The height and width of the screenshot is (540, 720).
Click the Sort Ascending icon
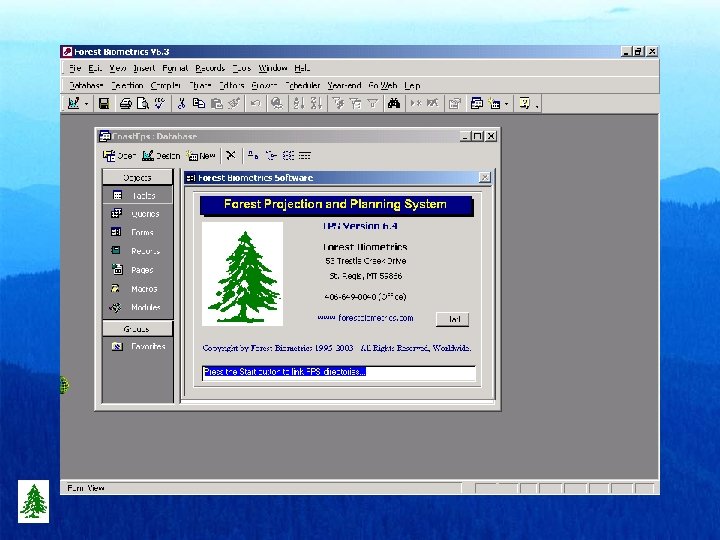click(x=298, y=104)
